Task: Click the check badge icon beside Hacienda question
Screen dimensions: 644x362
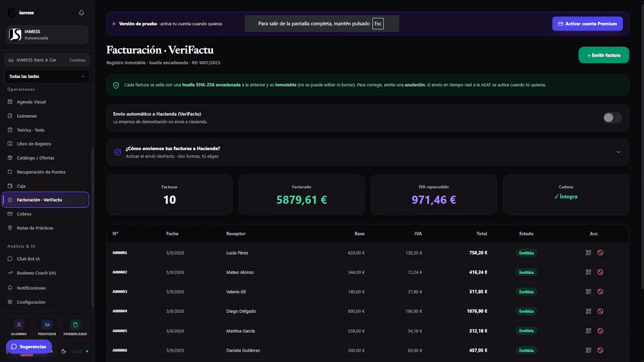Action: coord(118,152)
